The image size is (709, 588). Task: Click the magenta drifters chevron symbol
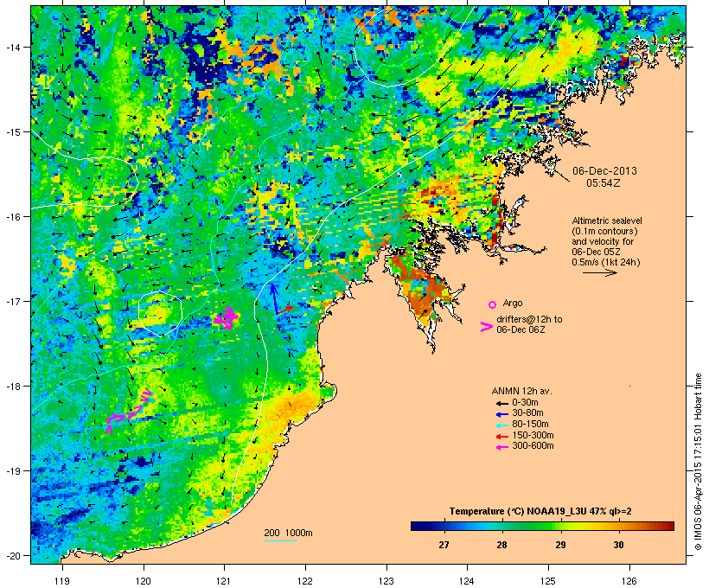click(486, 327)
